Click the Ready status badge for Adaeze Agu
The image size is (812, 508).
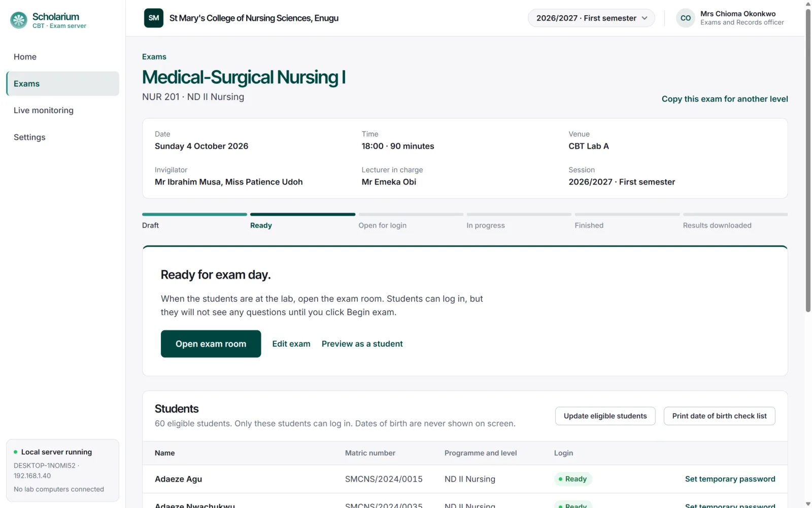pos(573,479)
